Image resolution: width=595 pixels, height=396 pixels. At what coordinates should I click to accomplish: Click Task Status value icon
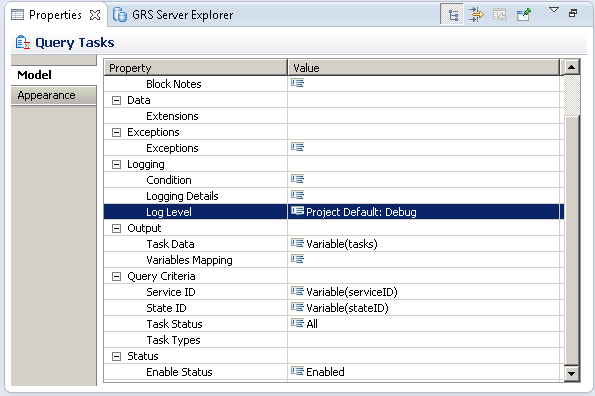click(x=298, y=323)
